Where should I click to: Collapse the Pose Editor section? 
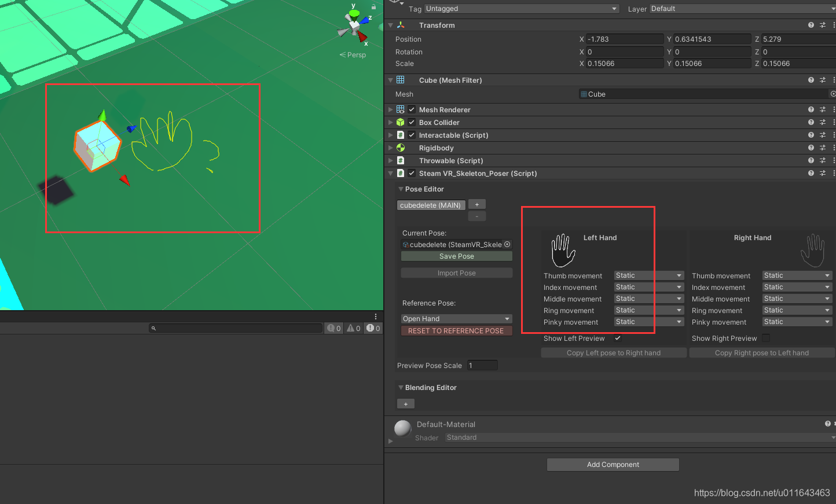401,189
